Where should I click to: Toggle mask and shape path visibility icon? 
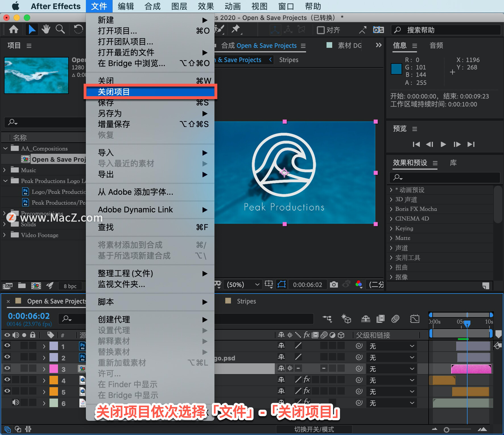pos(282,284)
